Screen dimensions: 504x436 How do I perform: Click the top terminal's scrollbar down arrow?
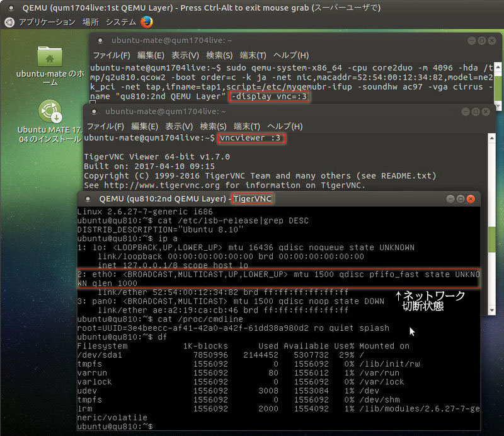(498, 105)
